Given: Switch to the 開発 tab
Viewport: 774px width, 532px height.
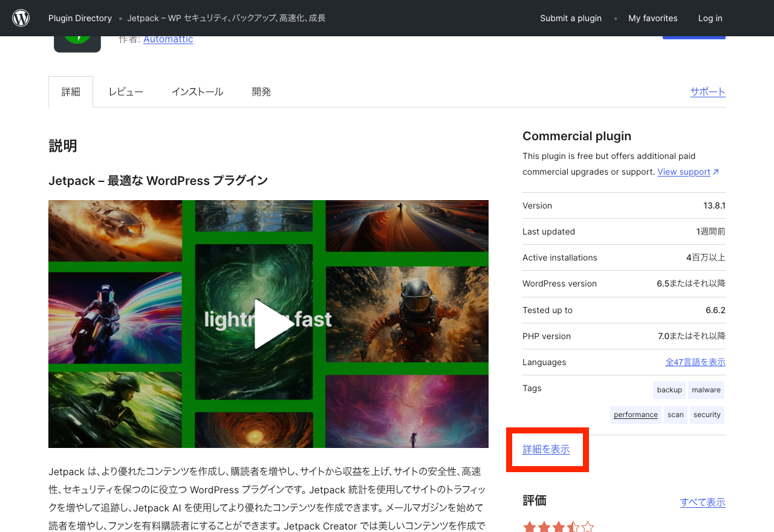Looking at the screenshot, I should [x=261, y=92].
